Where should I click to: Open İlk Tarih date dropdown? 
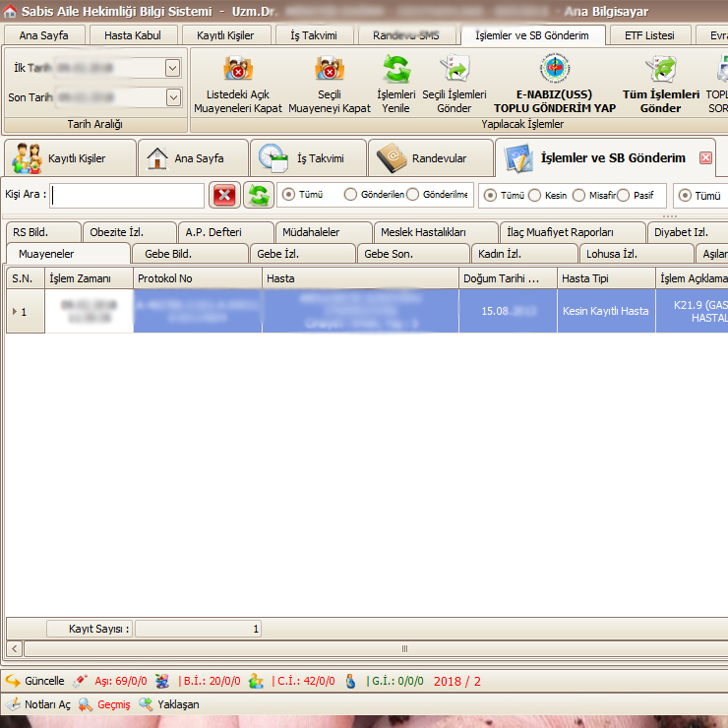(x=173, y=68)
